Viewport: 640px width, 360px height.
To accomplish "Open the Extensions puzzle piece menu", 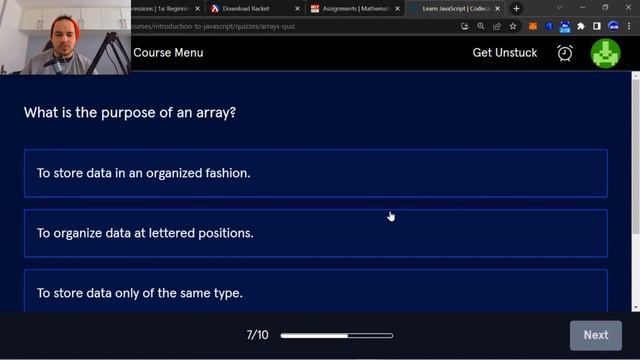I will click(x=580, y=26).
